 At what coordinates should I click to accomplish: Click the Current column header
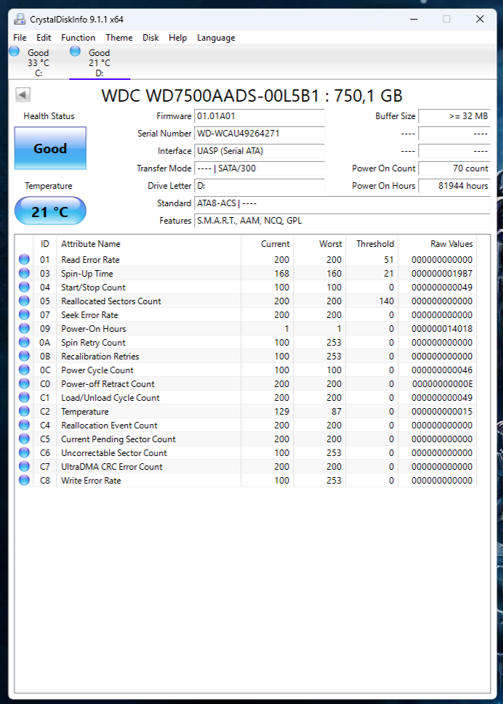point(275,244)
